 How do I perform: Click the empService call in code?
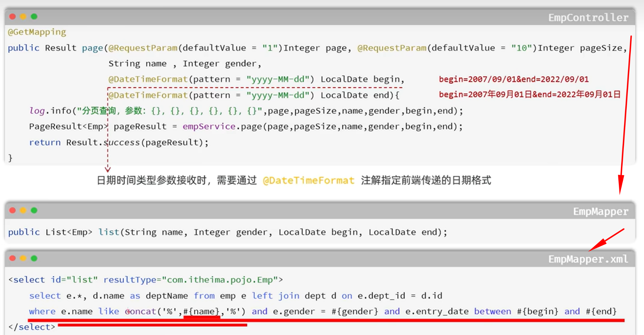pyautogui.click(x=209, y=126)
